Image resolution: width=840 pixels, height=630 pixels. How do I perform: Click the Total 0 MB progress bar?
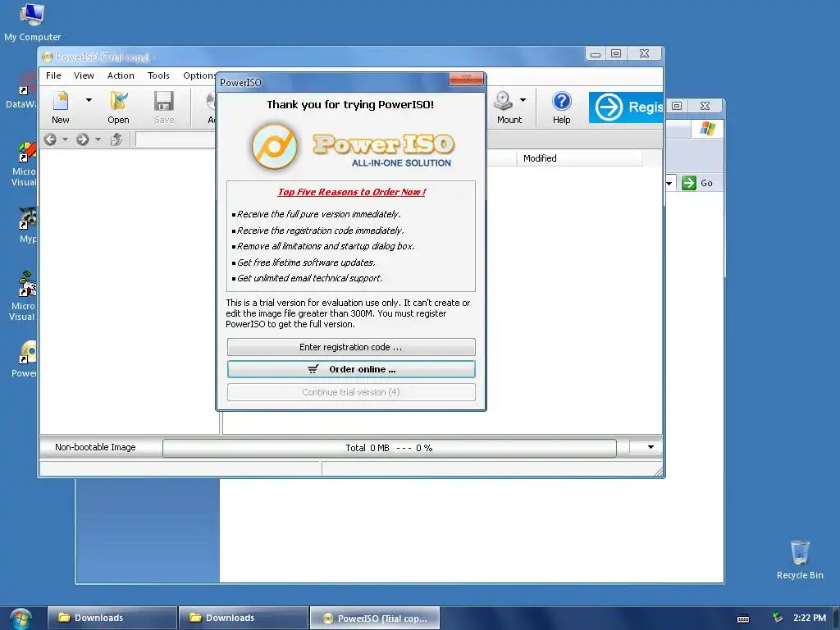click(390, 448)
